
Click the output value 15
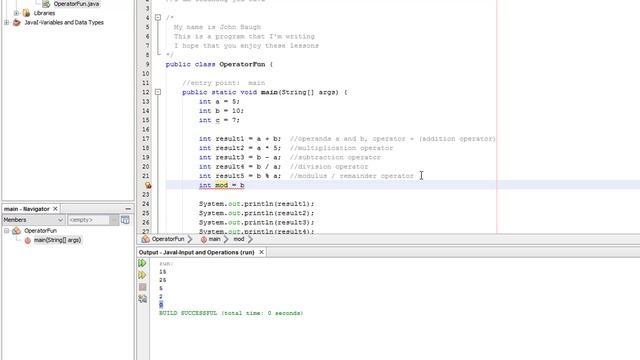163,272
